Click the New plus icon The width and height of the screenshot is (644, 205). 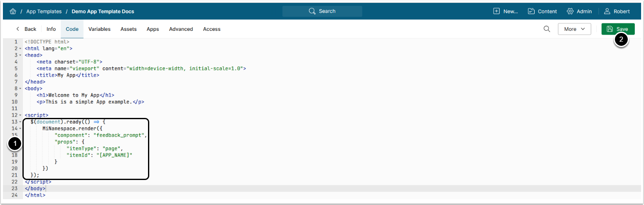(496, 11)
